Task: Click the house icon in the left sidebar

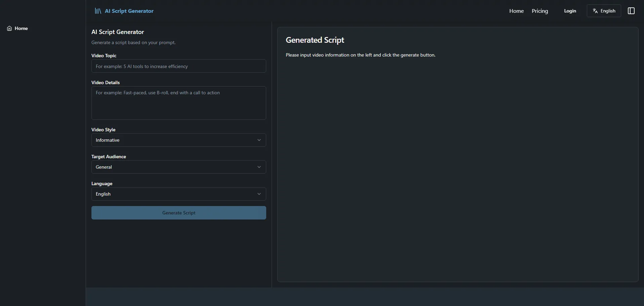Action: pyautogui.click(x=9, y=29)
